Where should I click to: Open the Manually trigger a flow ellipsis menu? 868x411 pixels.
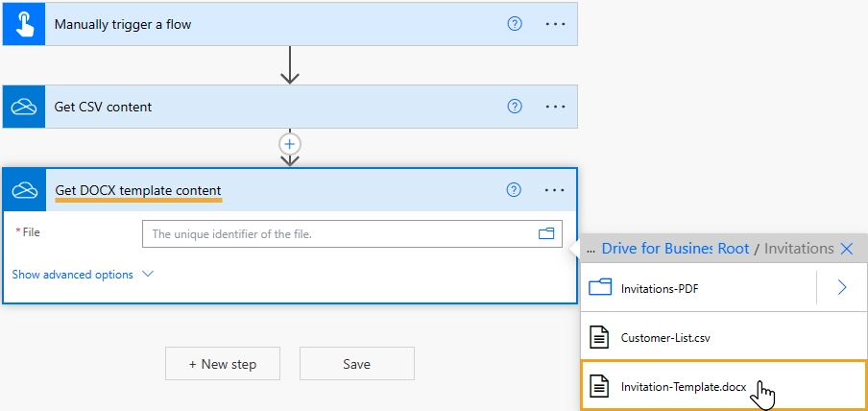(555, 24)
